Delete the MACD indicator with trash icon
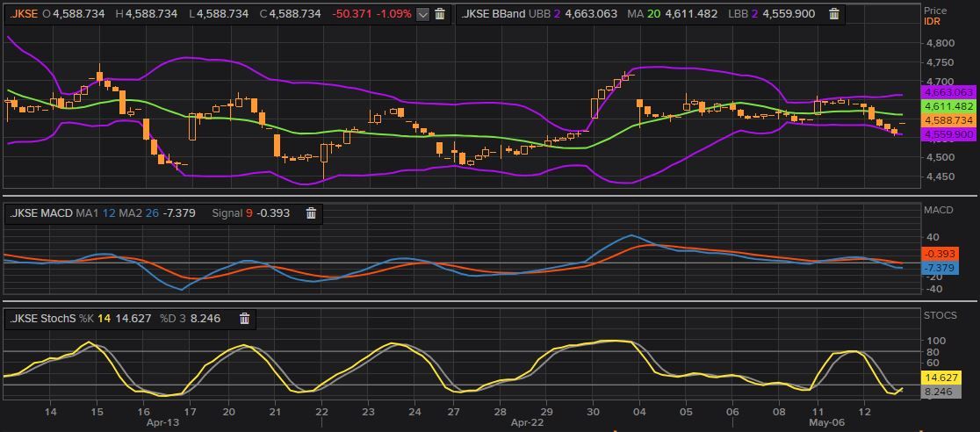The width and height of the screenshot is (980, 432). (311, 213)
